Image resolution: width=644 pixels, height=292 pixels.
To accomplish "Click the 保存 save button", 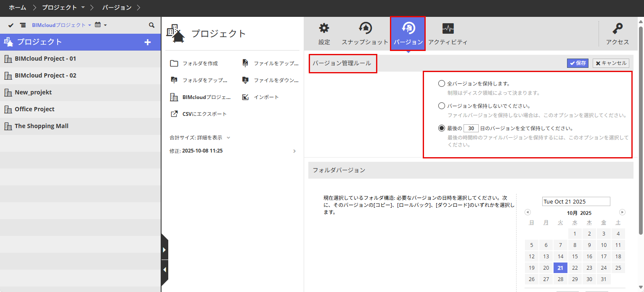I will pyautogui.click(x=578, y=63).
